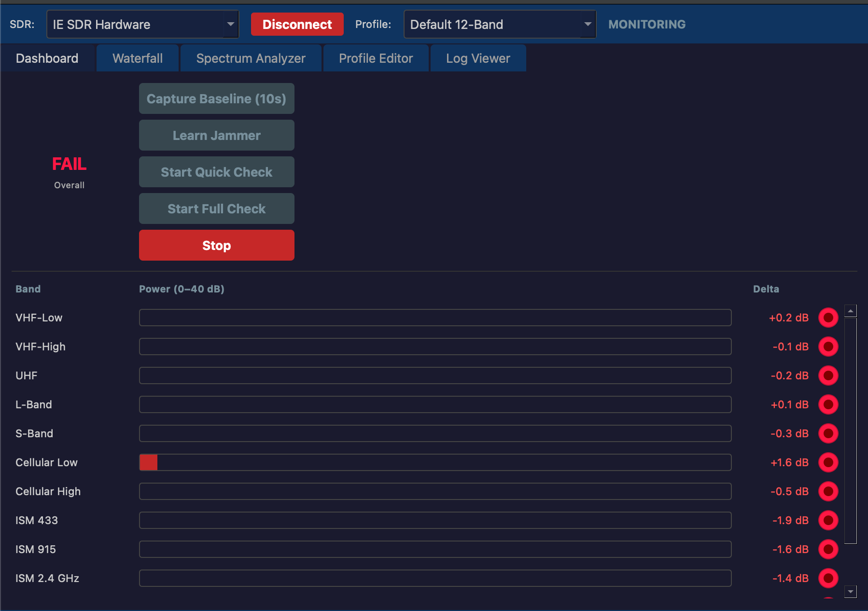This screenshot has height=611, width=868.
Task: Click the scrollbar down arrow
Action: 850,591
